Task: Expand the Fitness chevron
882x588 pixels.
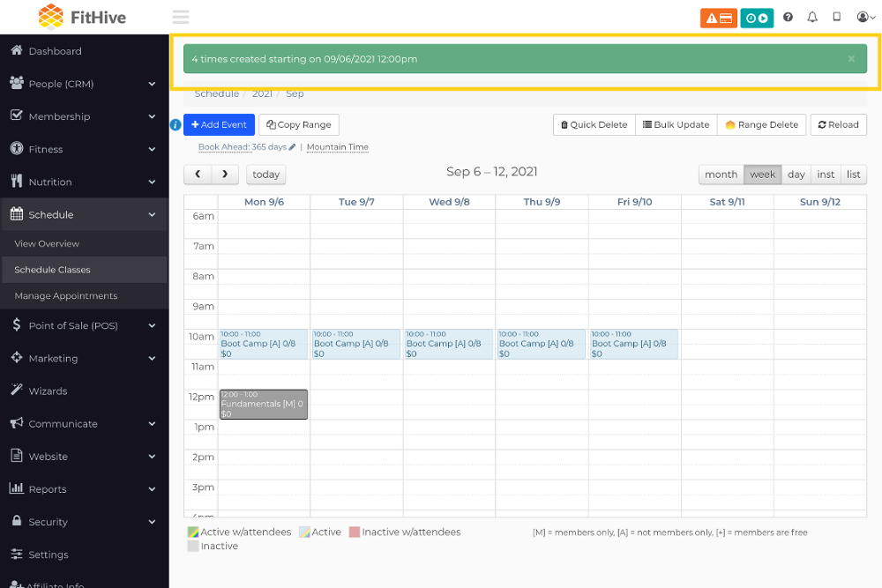Action: (152, 149)
